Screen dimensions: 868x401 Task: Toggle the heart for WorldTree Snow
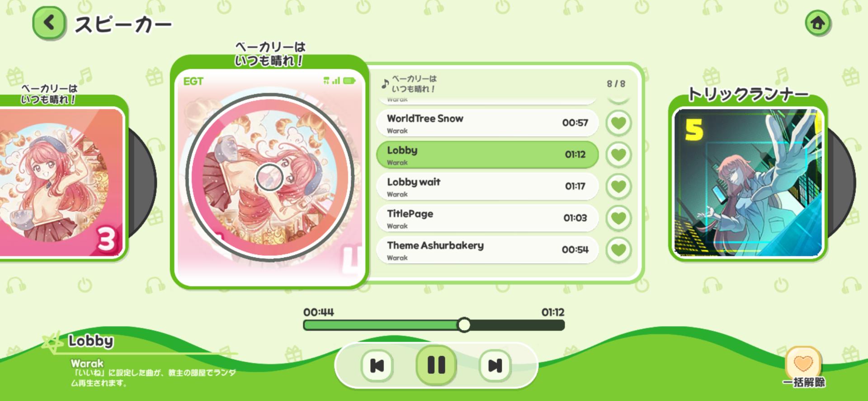tap(618, 123)
